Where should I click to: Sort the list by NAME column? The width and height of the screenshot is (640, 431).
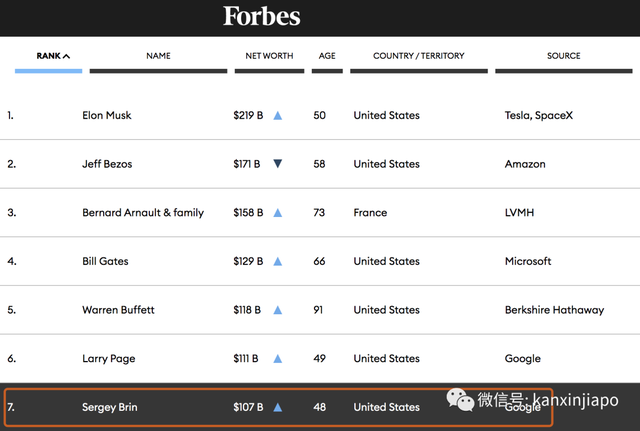coord(158,56)
